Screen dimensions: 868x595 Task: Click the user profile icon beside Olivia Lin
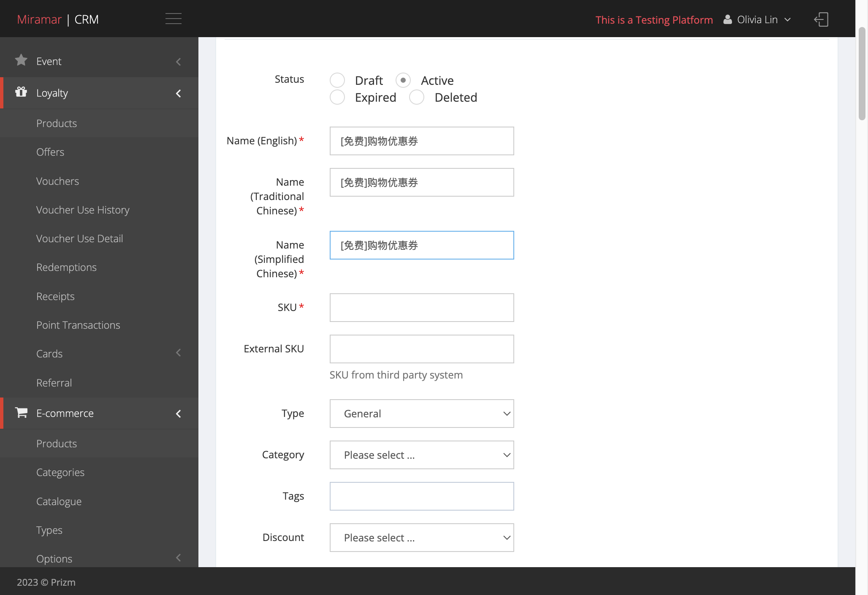coord(727,19)
